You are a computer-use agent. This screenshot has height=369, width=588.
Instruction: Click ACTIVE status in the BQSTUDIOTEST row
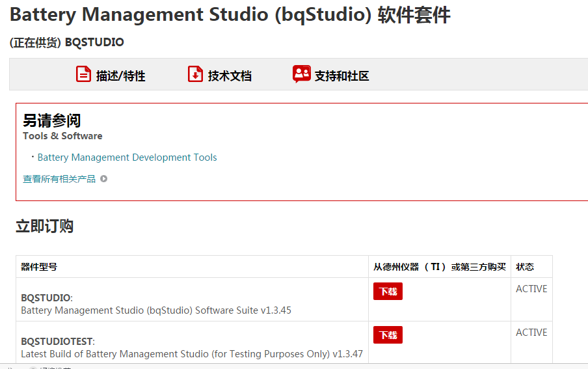531,332
